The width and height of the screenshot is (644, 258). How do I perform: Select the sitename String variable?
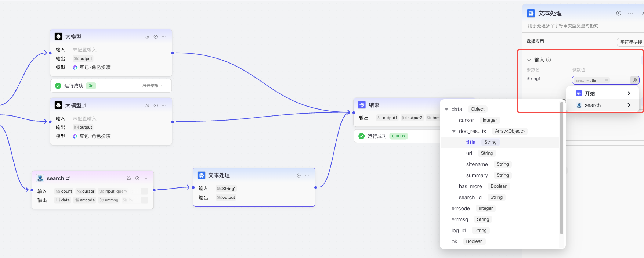[500, 164]
